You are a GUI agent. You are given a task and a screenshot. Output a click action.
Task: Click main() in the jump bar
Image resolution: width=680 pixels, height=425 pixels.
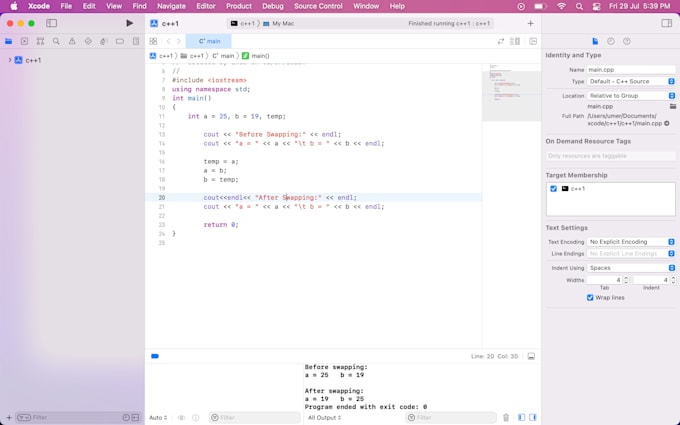(256, 56)
